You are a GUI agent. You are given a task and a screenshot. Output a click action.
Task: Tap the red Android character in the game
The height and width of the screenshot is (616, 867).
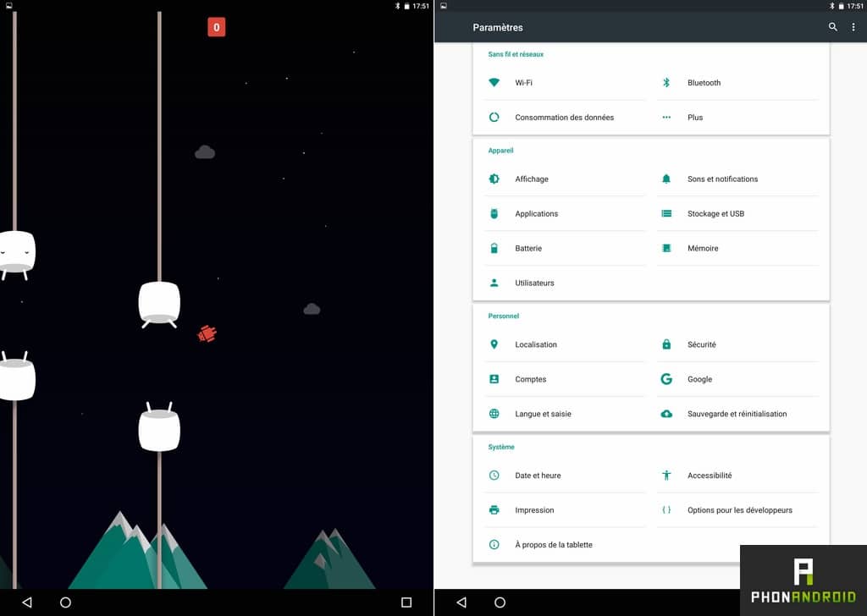207,333
